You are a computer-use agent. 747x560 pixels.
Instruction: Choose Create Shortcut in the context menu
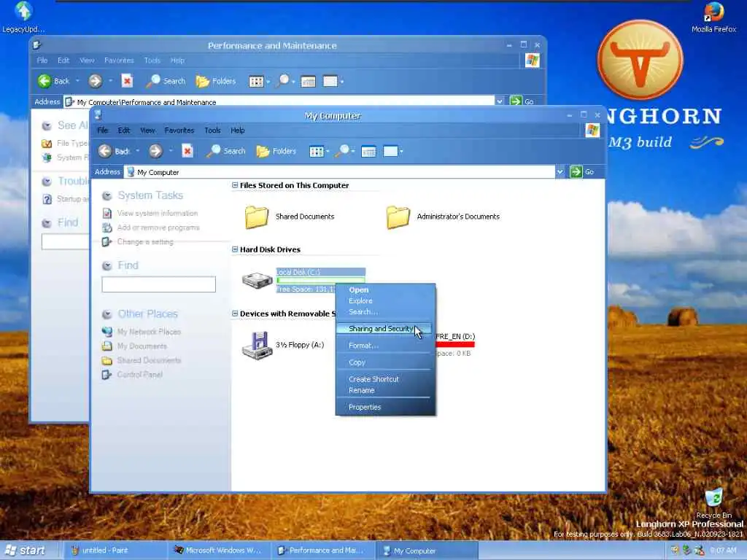click(x=385, y=379)
